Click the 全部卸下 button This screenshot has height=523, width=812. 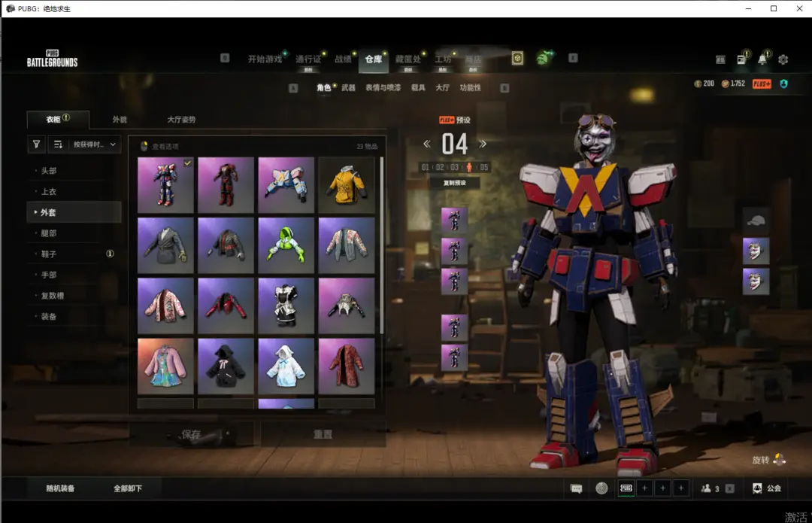click(128, 488)
